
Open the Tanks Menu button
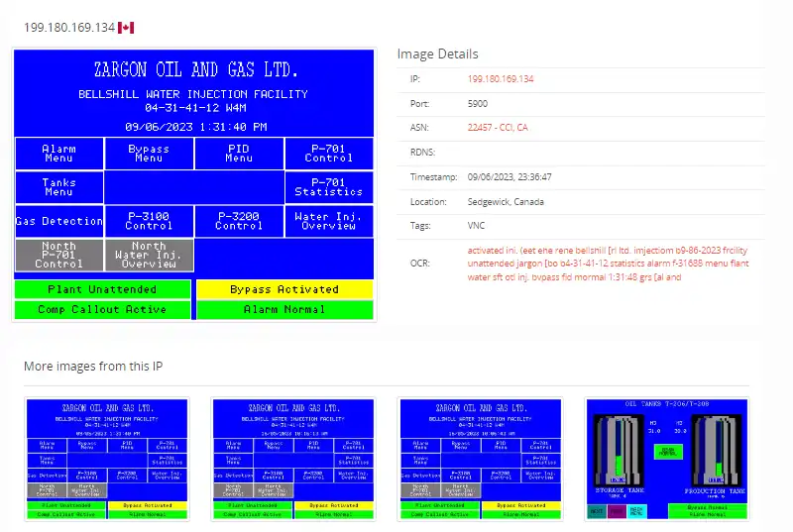59,187
